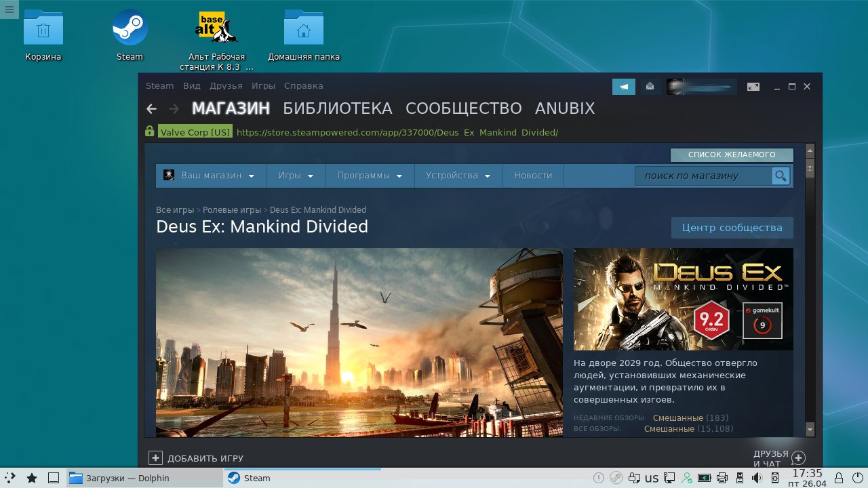This screenshot has height=488, width=868.
Task: Click the Центр сообщества button
Action: click(x=732, y=228)
